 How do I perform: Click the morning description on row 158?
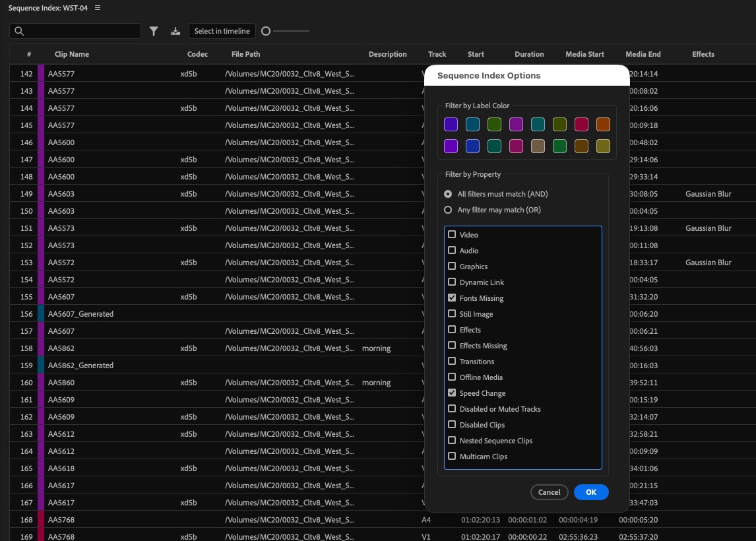[376, 348]
